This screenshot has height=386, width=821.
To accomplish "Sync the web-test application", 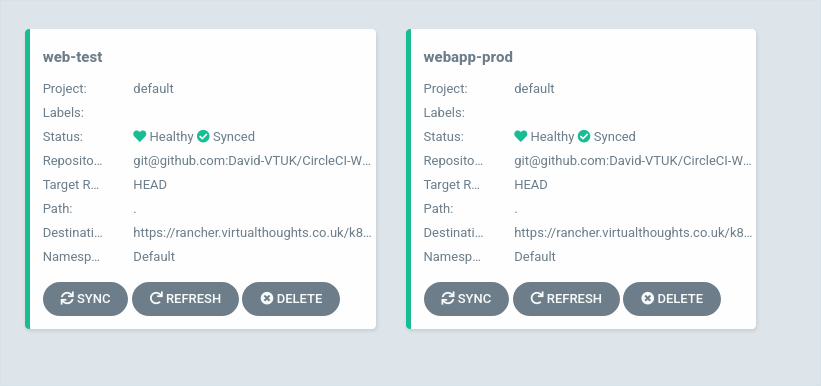I will [85, 299].
